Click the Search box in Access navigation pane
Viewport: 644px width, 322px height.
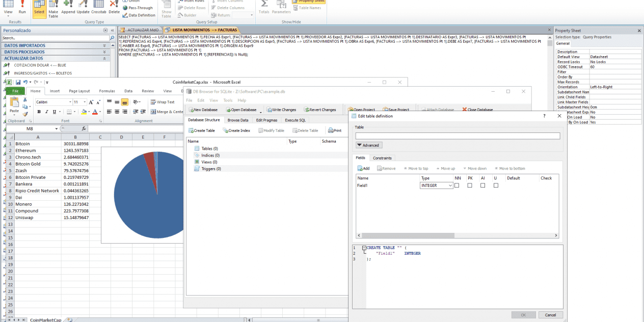point(56,38)
